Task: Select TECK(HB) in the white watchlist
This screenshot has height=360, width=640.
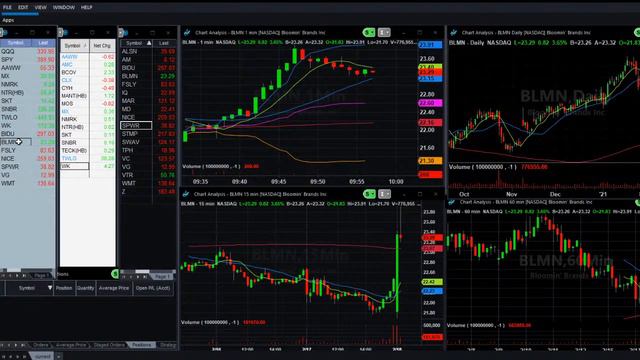Action: click(74, 151)
